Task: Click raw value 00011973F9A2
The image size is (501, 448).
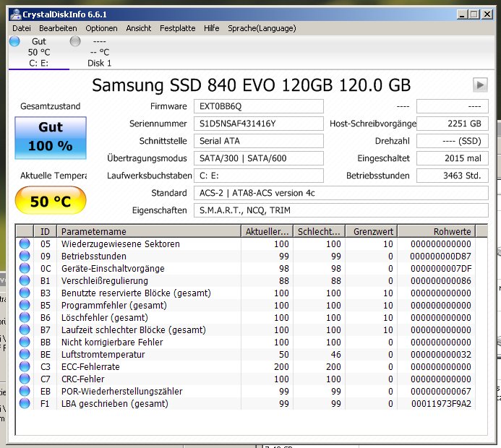Action: point(441,404)
